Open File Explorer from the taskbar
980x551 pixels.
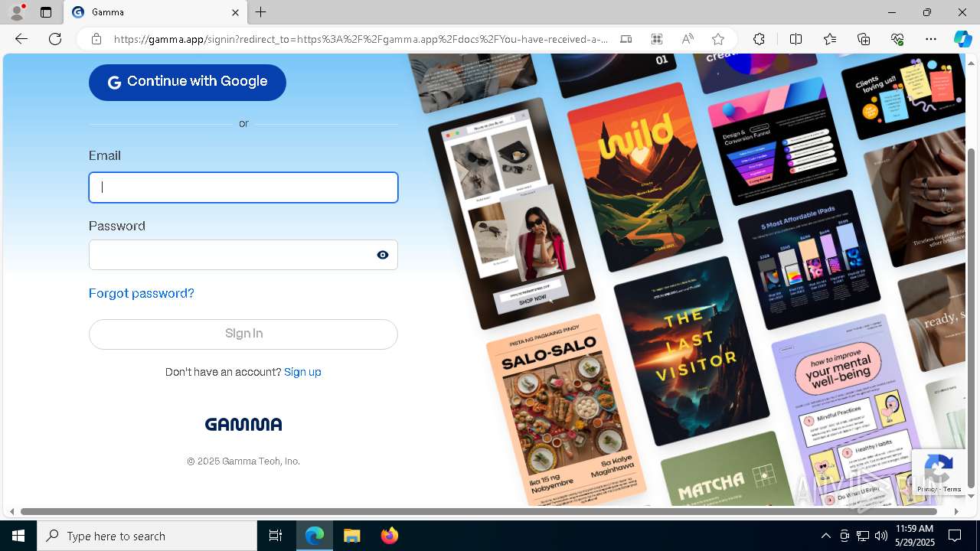(352, 536)
